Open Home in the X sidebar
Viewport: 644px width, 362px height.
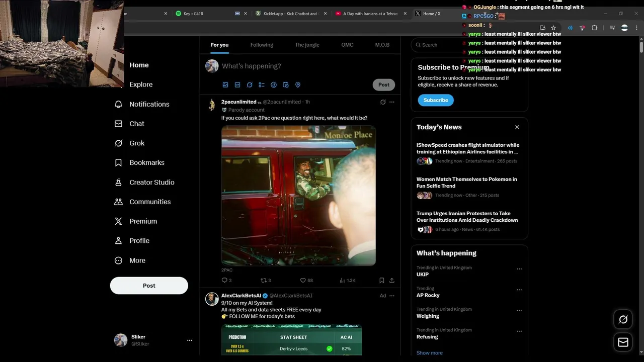[139, 65]
